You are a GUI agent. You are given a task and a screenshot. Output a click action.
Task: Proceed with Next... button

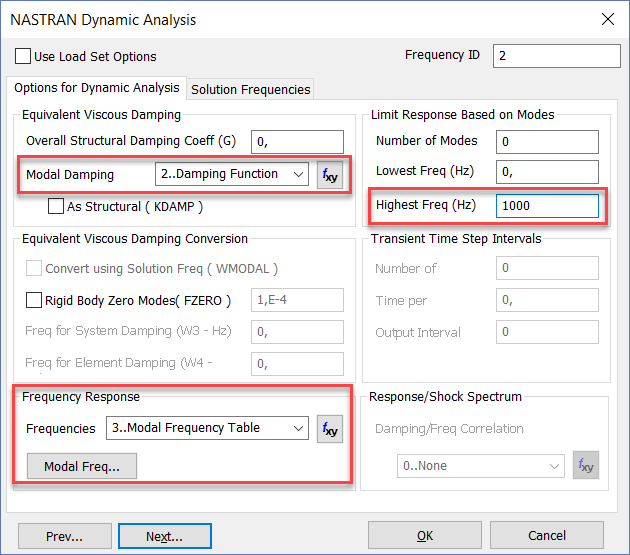[x=165, y=536]
